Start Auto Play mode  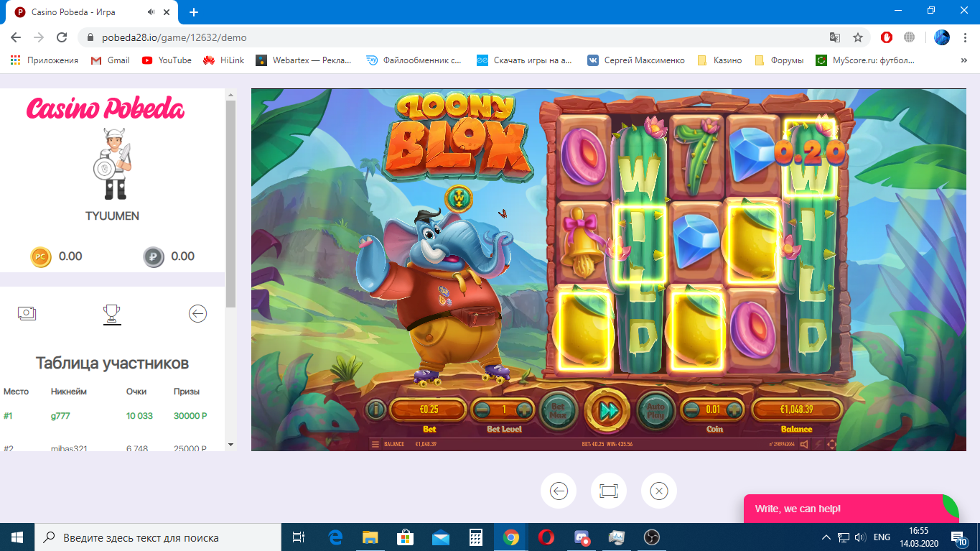coord(655,410)
